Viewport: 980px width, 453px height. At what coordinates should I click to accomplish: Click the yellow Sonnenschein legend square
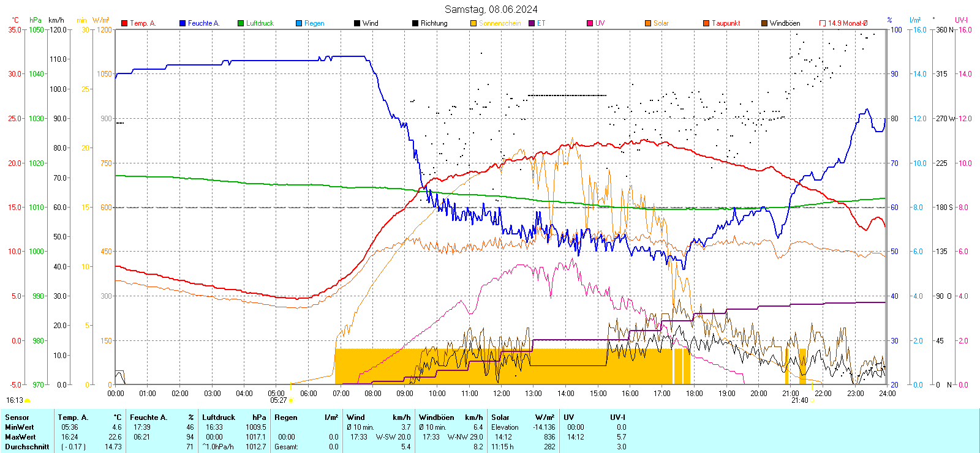click(x=473, y=23)
